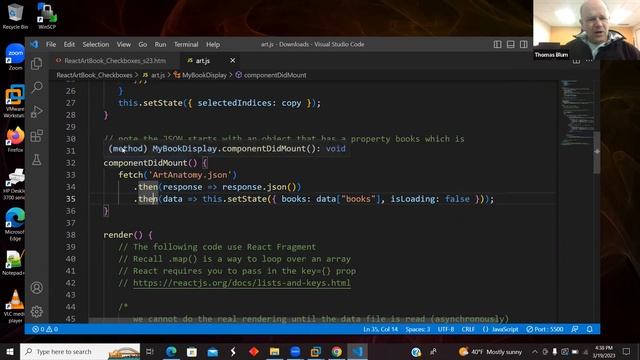The height and width of the screenshot is (360, 640).
Task: Click the editor vertical scrollbar
Action: click(597, 152)
